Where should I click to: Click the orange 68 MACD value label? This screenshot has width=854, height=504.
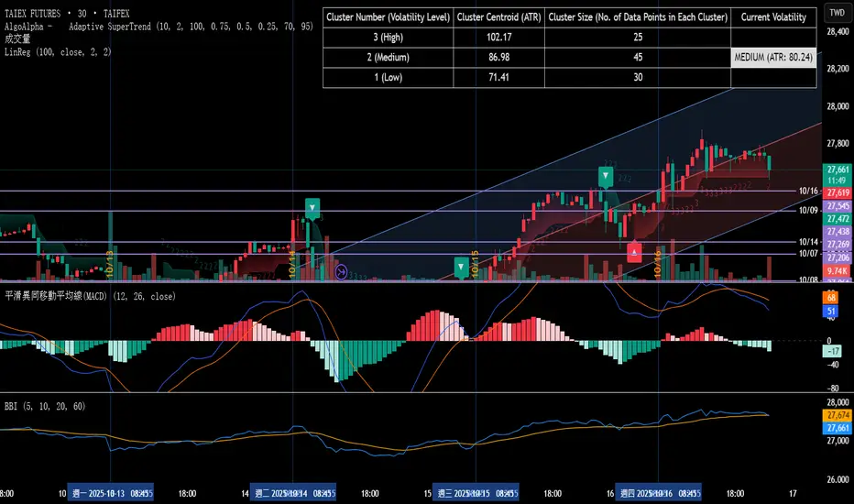point(831,298)
